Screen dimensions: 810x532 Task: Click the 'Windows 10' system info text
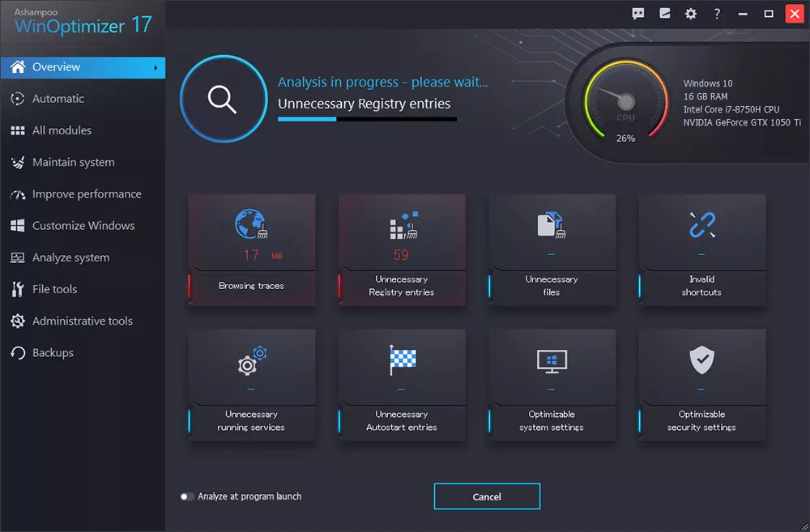(x=708, y=83)
